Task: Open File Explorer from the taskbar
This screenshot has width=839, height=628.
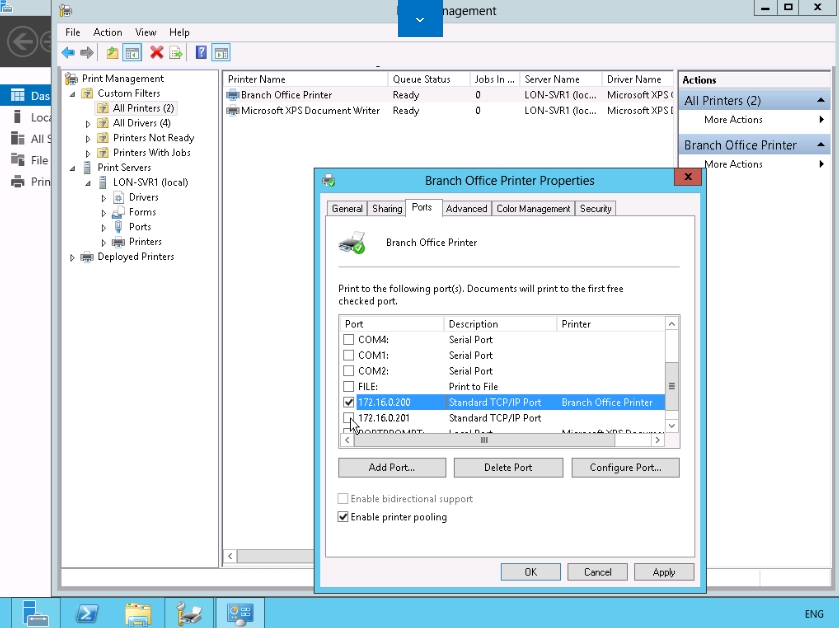Action: pyautogui.click(x=138, y=612)
